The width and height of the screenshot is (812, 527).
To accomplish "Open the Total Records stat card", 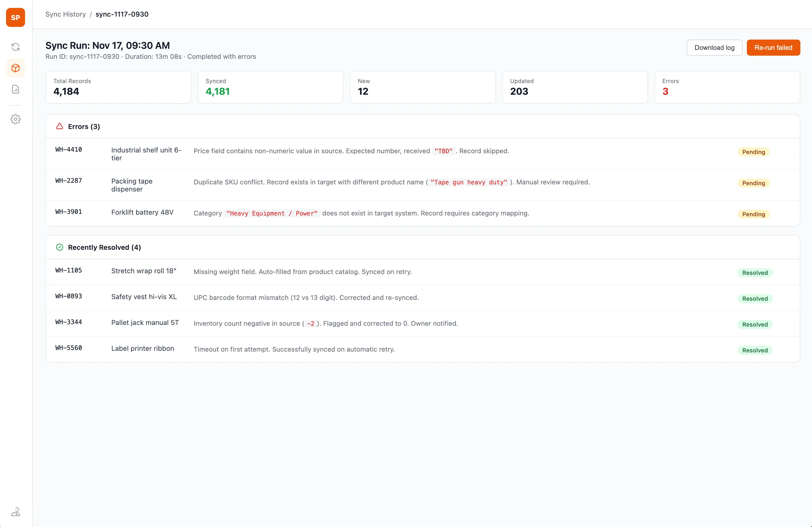I will click(x=118, y=87).
